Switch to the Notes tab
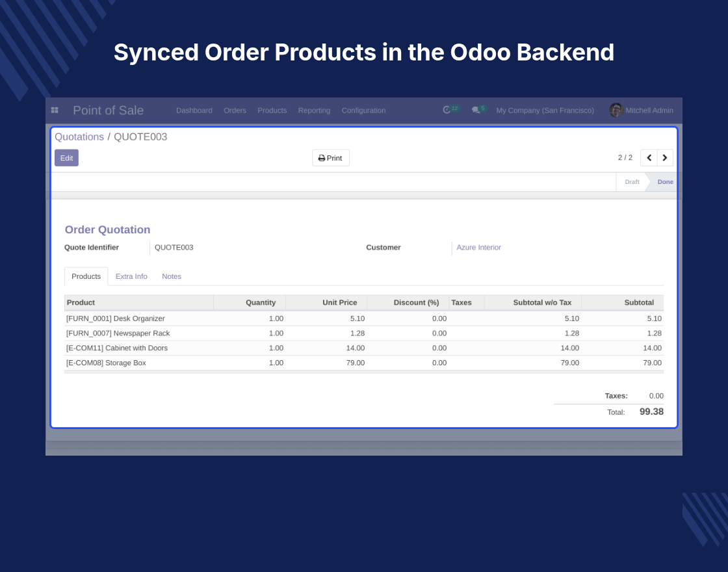 click(172, 276)
